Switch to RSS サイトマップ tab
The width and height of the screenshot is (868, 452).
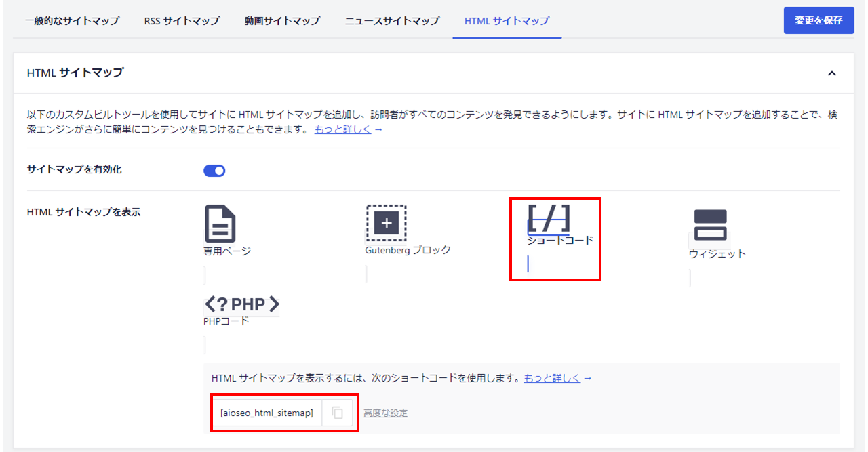(182, 21)
